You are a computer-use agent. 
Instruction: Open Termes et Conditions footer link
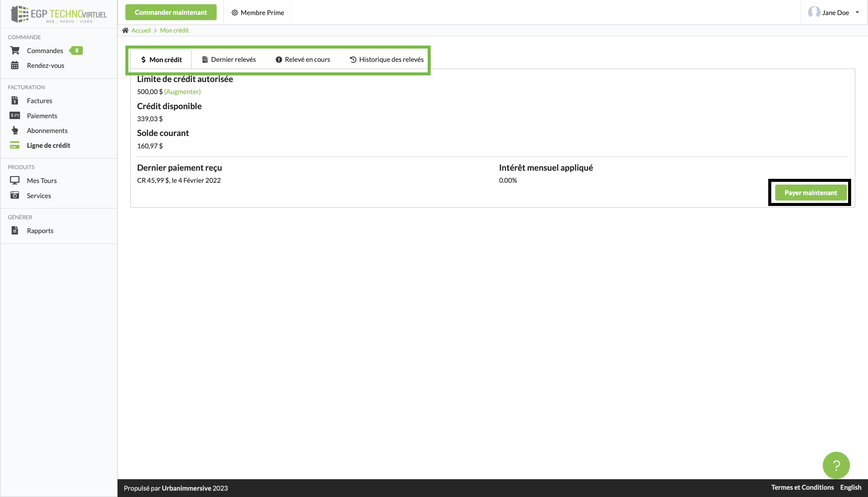click(802, 487)
